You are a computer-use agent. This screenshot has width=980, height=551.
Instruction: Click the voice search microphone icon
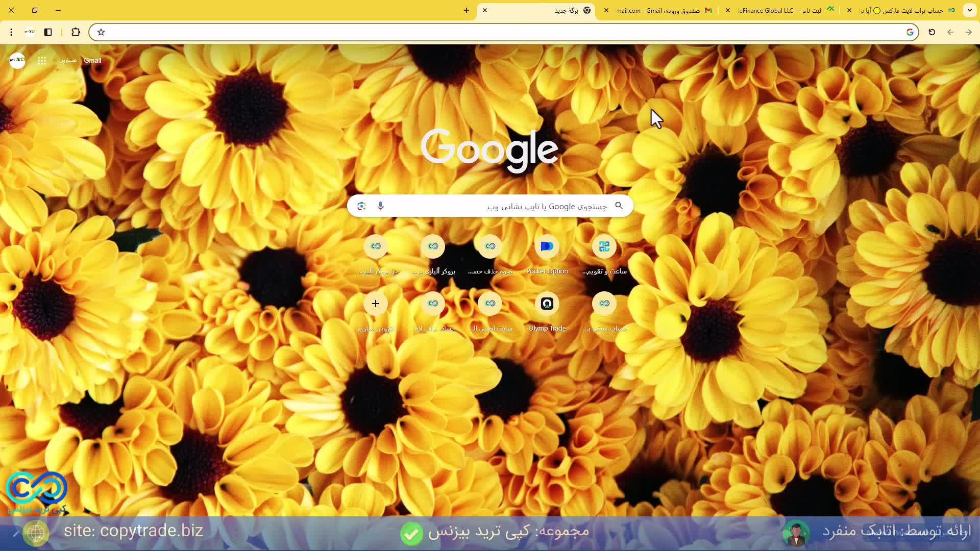380,206
